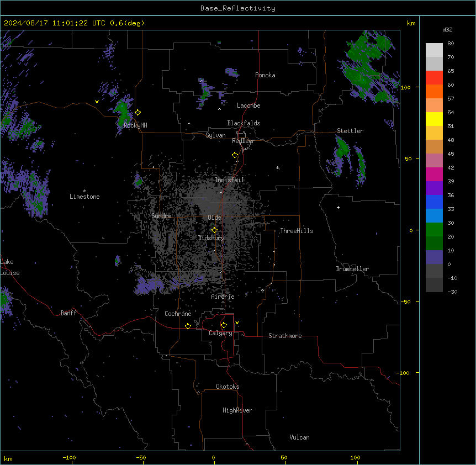Click the RedDeer city label
The image size is (476, 465).
[x=243, y=141]
